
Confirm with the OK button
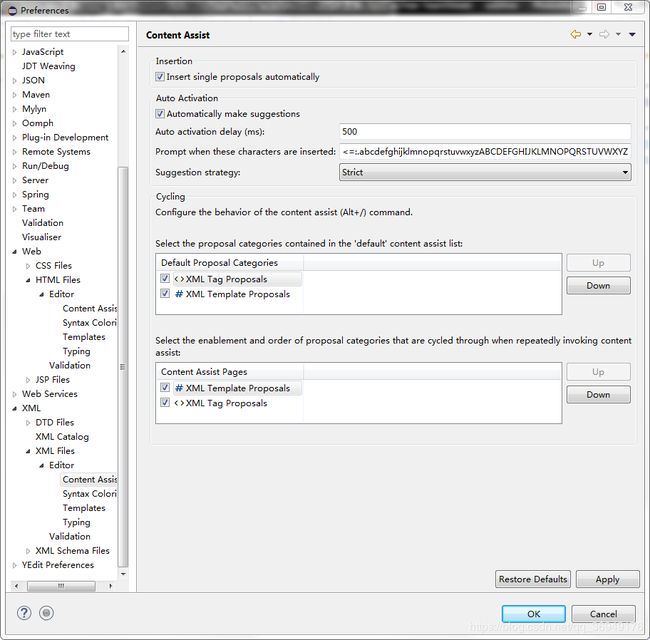[534, 614]
